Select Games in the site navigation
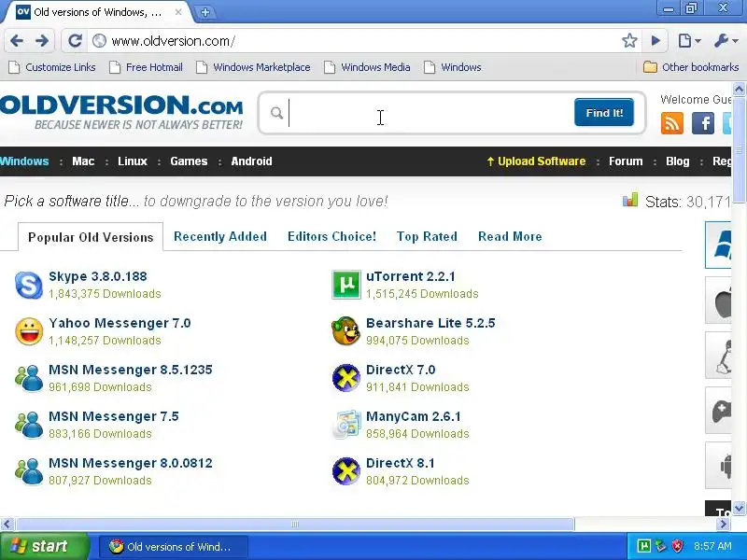Viewport: 747px width, 560px height. coord(189,161)
